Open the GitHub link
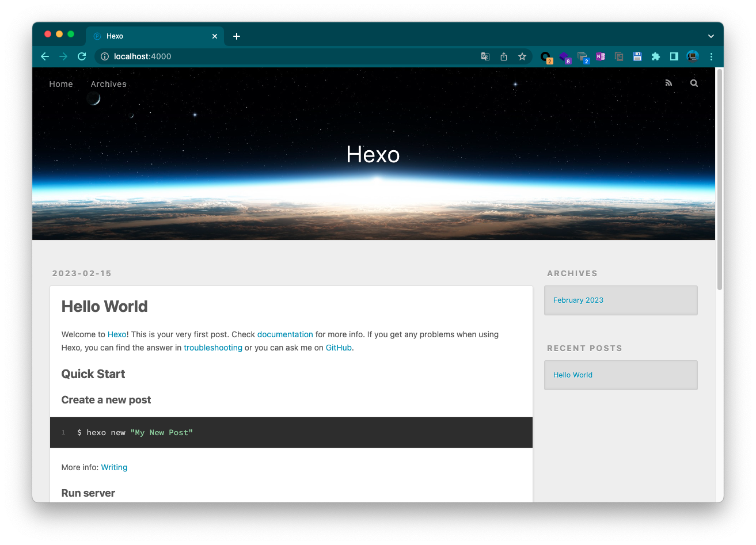Image resolution: width=756 pixels, height=545 pixels. 339,348
